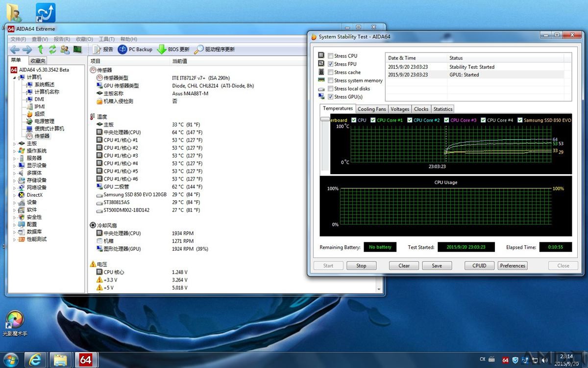The width and height of the screenshot is (588, 368).
Task: Toggle CPU Core #2 graph checkbox
Action: tap(410, 120)
